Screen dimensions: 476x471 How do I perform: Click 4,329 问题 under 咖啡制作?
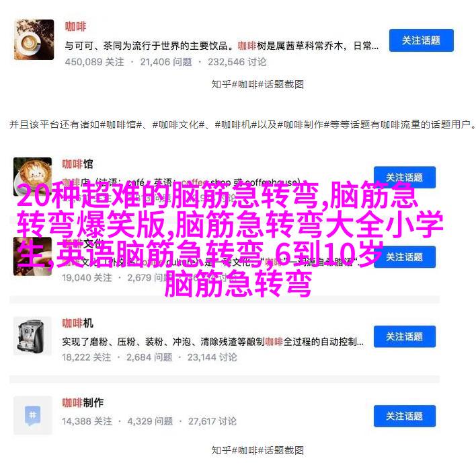point(150,421)
